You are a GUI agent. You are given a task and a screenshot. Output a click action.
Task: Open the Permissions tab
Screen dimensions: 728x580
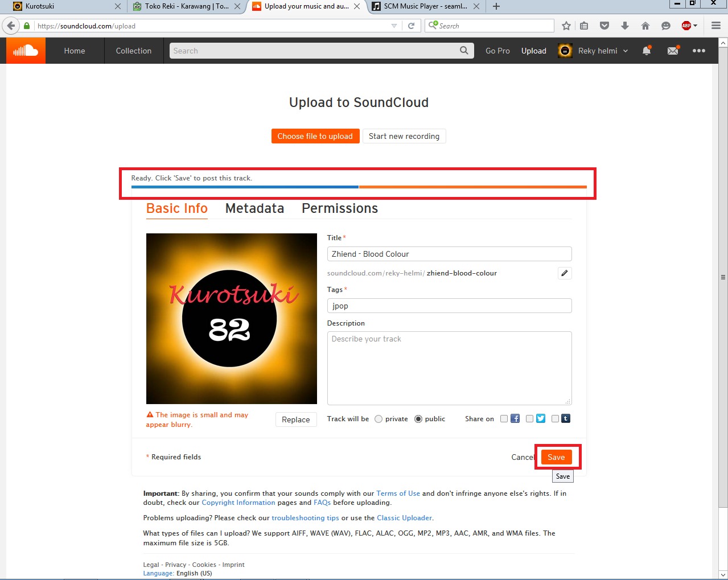pos(340,208)
